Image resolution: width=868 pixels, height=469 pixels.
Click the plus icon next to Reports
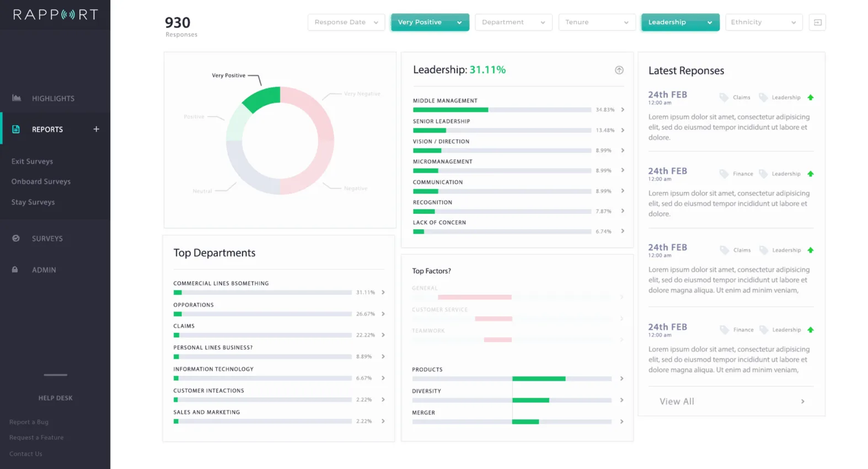point(97,129)
